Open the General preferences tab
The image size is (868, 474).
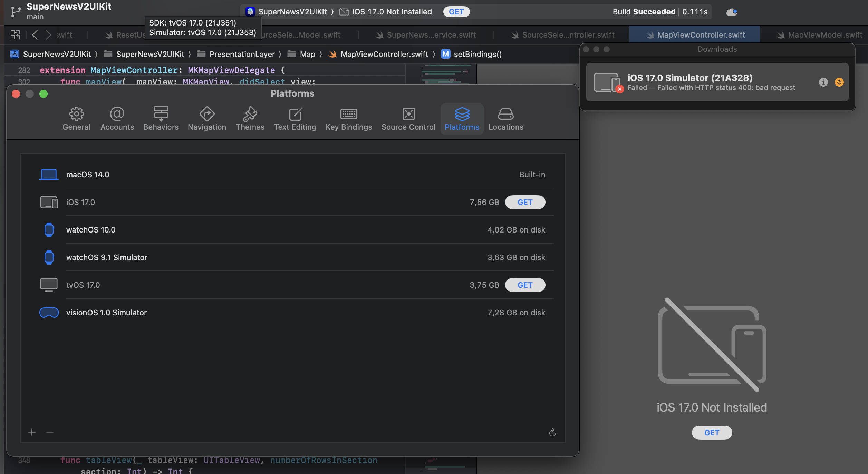coord(76,119)
